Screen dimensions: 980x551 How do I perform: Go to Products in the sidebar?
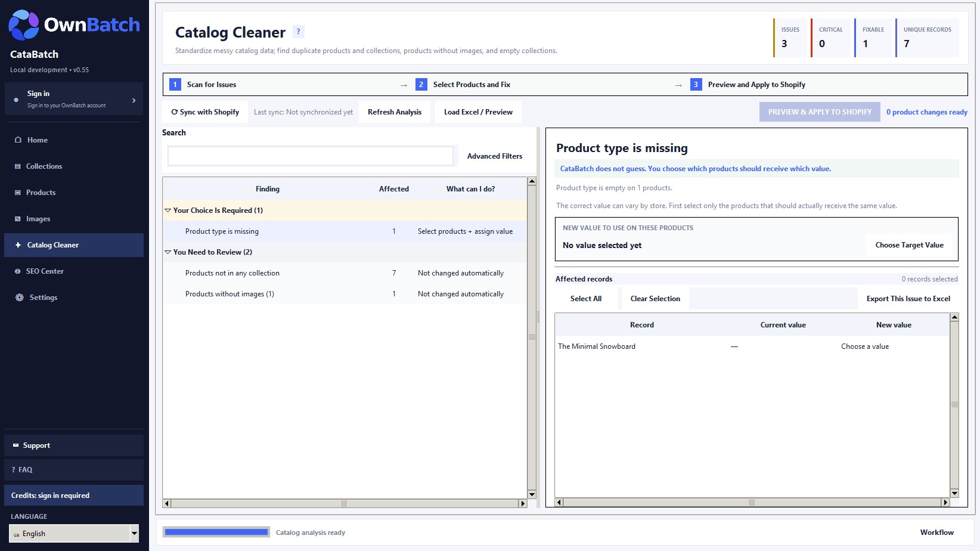pyautogui.click(x=74, y=193)
